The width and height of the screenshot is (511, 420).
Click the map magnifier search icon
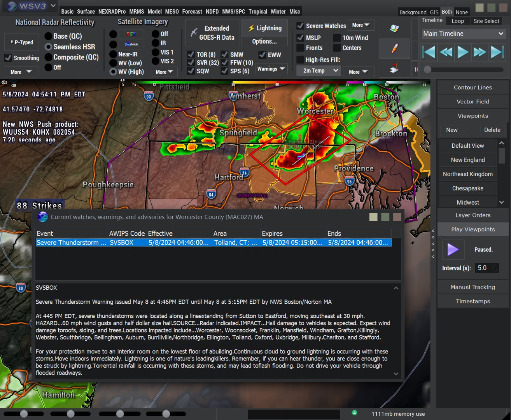[394, 28]
